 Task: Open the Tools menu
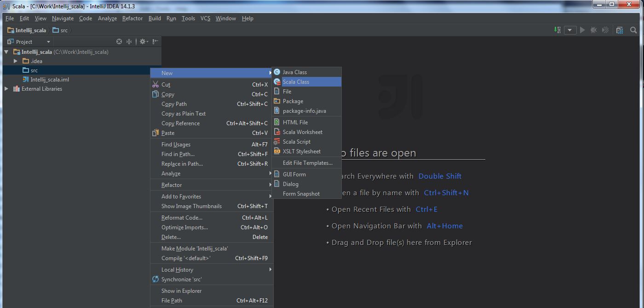point(188,18)
